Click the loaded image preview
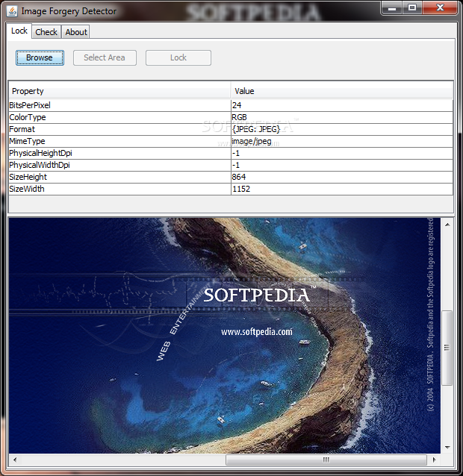 click(225, 336)
